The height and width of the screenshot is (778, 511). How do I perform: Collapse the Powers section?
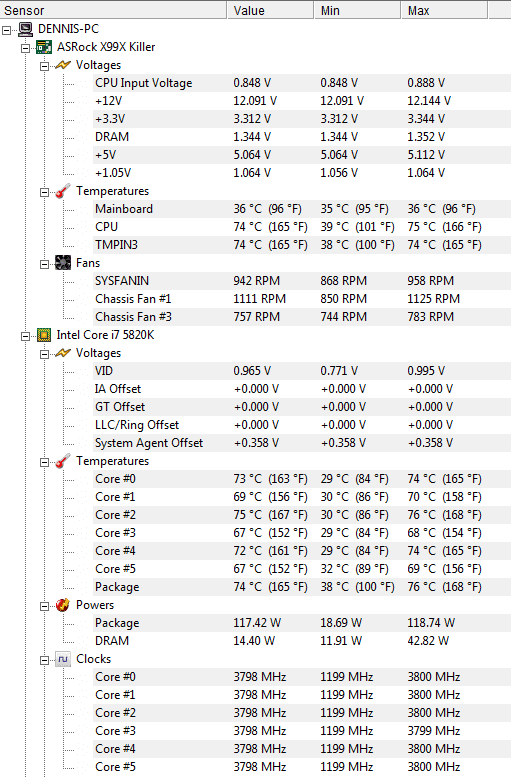(45, 606)
